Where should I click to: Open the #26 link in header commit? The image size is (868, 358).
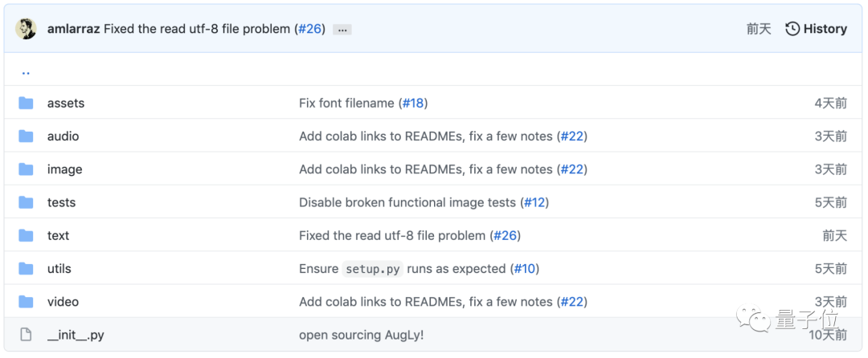coord(309,29)
